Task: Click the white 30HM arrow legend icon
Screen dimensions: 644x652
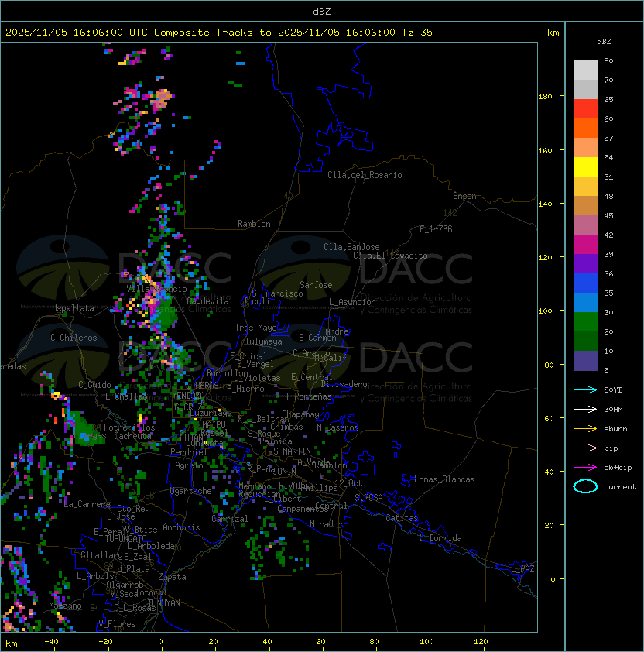Action: coord(585,409)
